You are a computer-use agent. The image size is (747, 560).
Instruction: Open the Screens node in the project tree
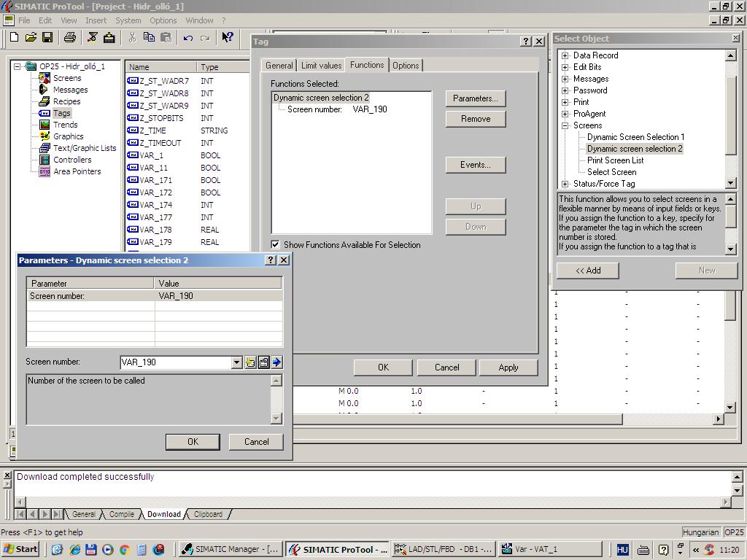pyautogui.click(x=67, y=78)
